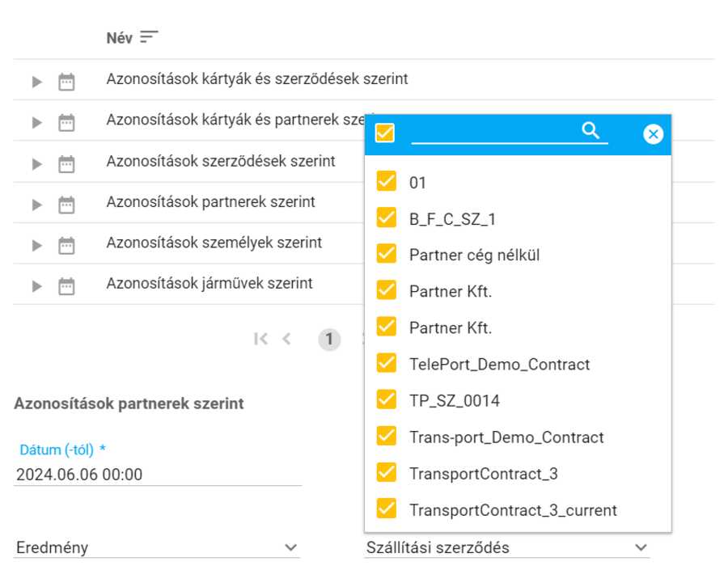Click the Azonosítások szerződések szerint row text
Image resolution: width=728 pixels, height=566 pixels.
(221, 161)
